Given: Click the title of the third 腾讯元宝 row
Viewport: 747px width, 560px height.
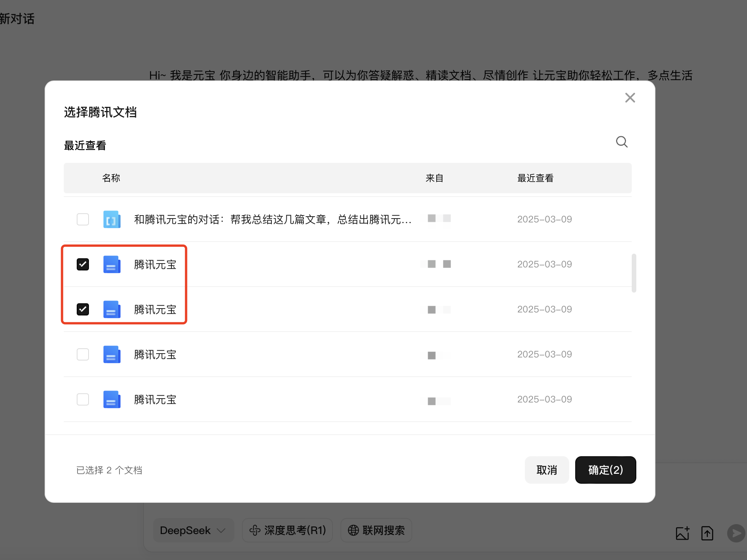Looking at the screenshot, I should (155, 354).
